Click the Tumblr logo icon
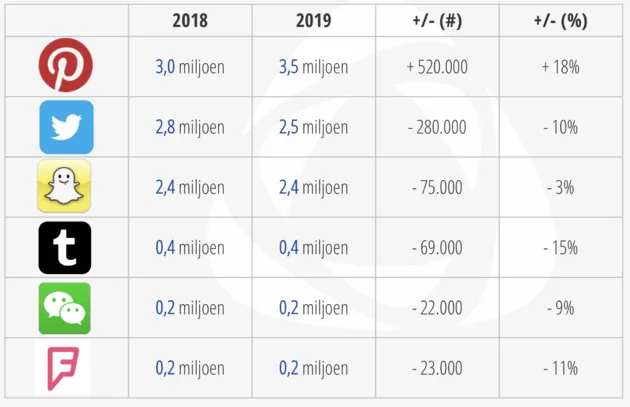Screen dimensions: 630x407 click(x=65, y=247)
